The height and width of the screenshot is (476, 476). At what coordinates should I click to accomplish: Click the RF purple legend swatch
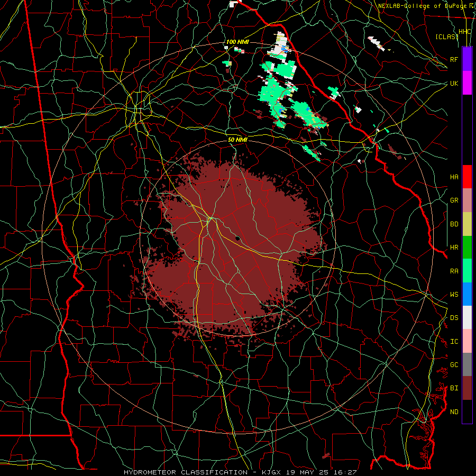click(x=467, y=59)
